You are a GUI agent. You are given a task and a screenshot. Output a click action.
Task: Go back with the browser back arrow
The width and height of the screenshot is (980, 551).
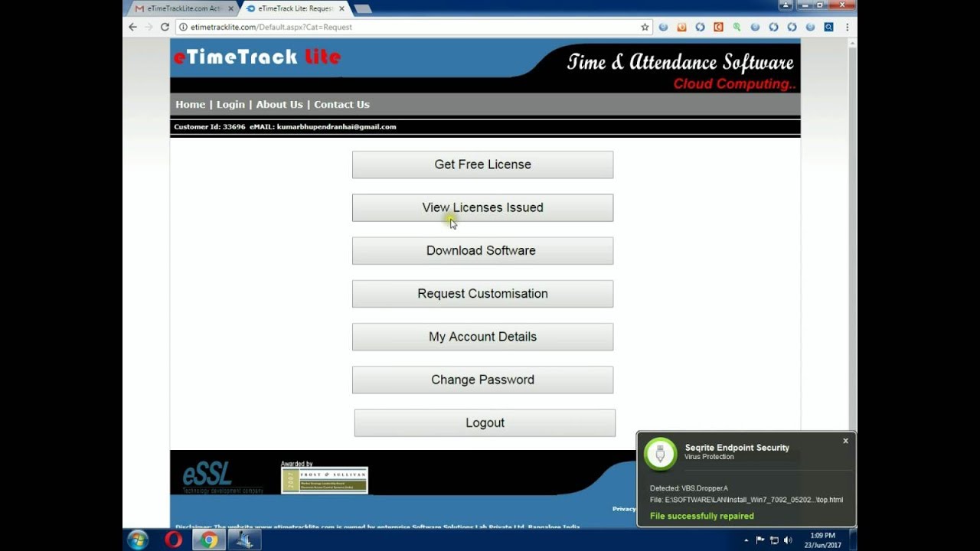point(132,27)
